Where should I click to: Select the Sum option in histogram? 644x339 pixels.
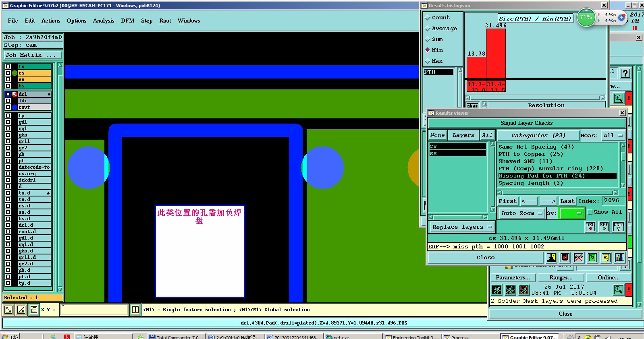434,39
